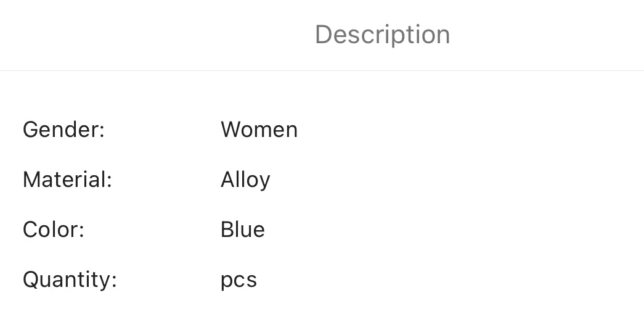
Task: Select the pcs quantity value
Action: click(238, 280)
